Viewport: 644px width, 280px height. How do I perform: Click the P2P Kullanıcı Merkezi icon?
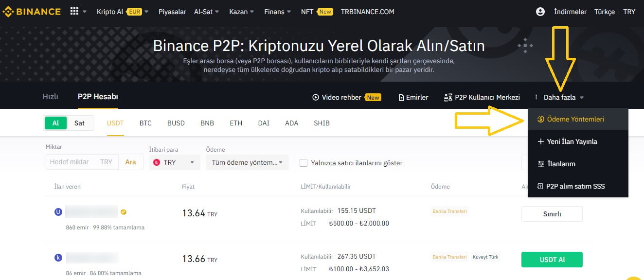pos(448,97)
